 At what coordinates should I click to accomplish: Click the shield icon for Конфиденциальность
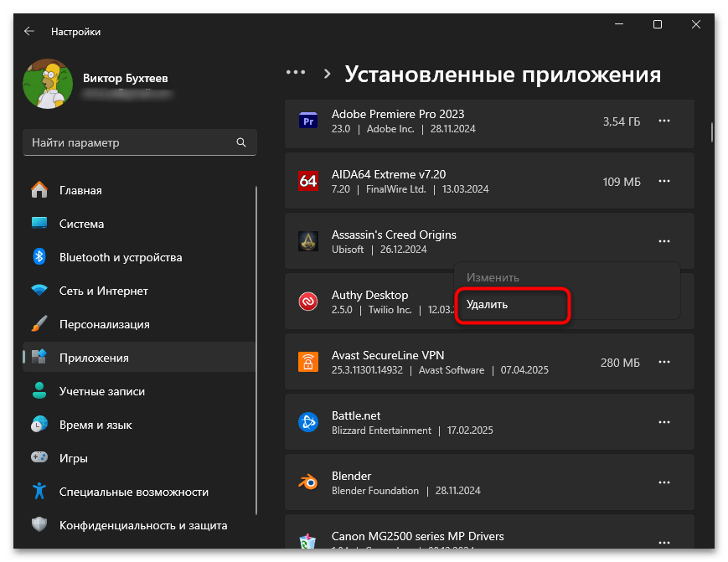39,525
